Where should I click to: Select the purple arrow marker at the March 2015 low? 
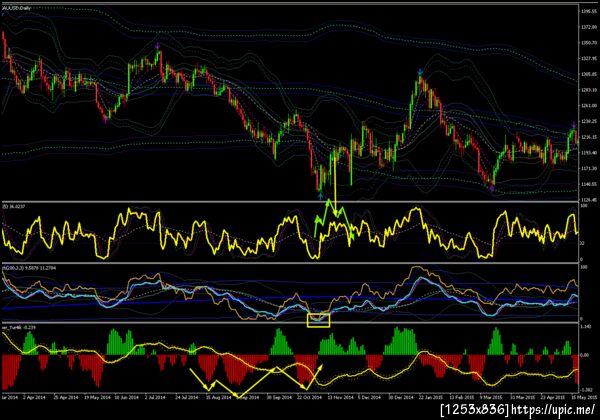(491, 188)
